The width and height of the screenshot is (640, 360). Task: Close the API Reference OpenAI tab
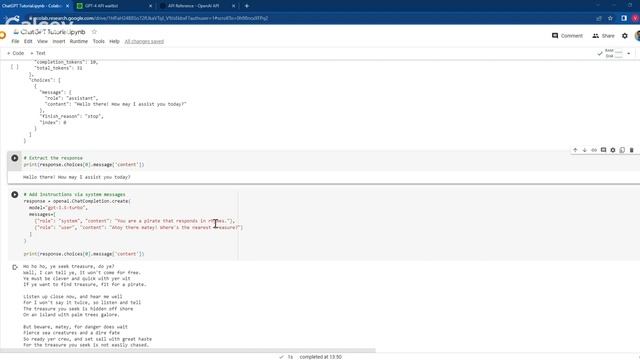pos(233,6)
